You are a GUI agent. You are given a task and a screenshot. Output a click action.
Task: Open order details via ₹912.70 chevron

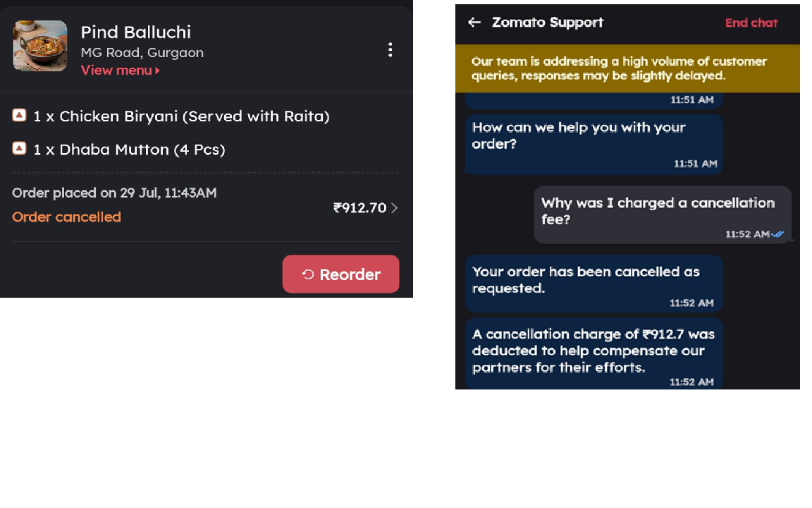395,207
